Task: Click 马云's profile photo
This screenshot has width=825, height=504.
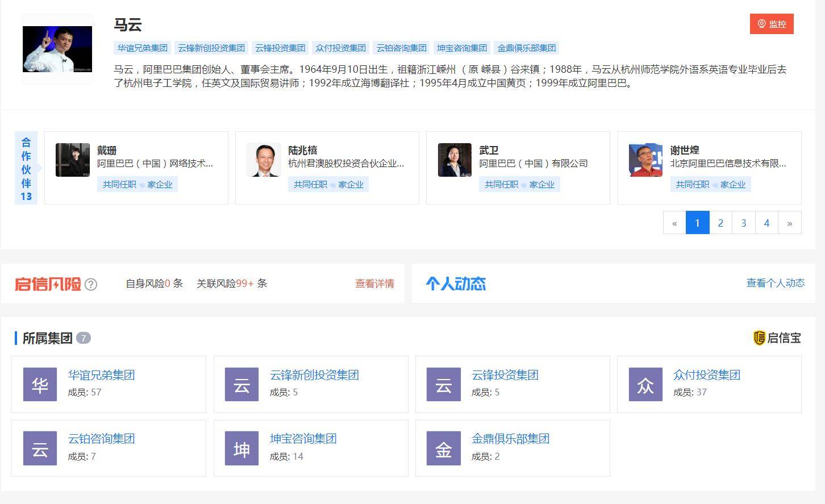Action: click(57, 49)
